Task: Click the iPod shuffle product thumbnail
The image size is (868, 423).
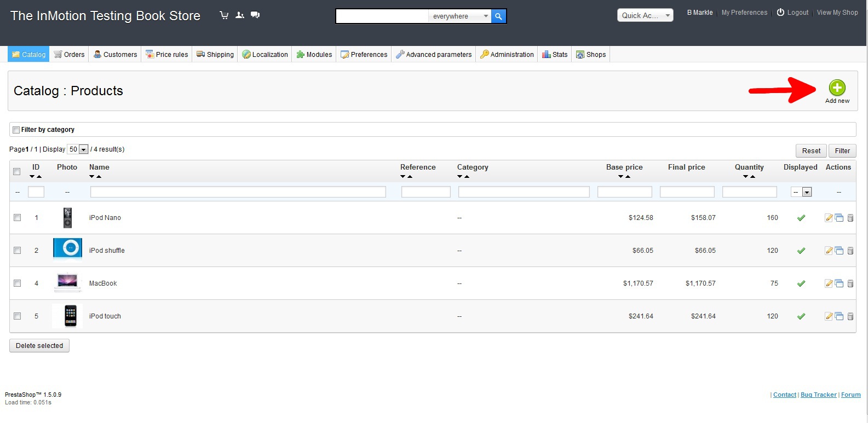Action: (x=67, y=248)
